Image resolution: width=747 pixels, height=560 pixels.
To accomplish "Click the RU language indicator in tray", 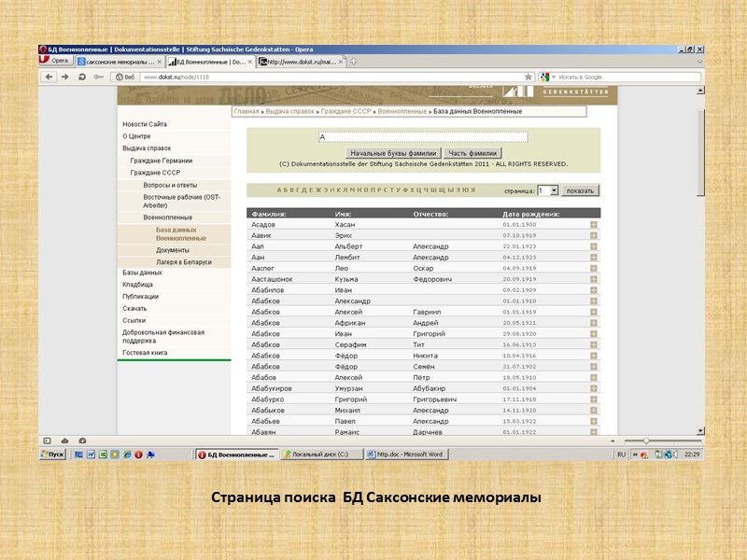I will pos(621,455).
